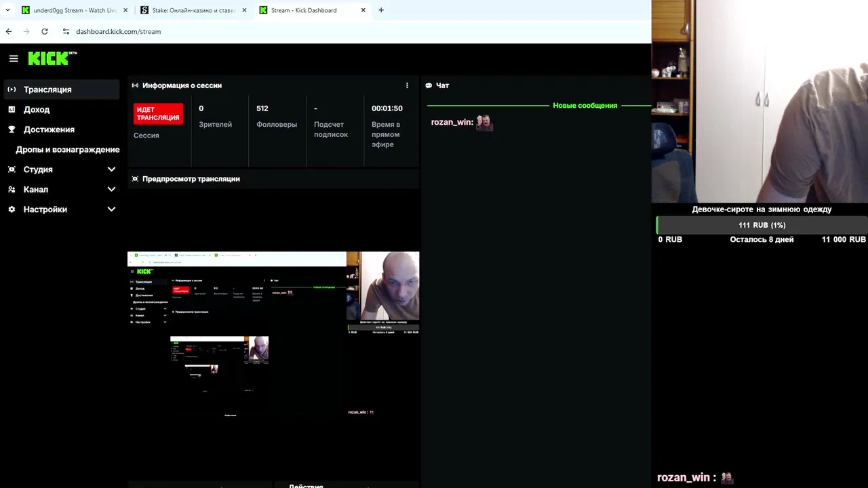The image size is (868, 488).
Task: Click the donation goal progress bar
Action: pyautogui.click(x=762, y=225)
